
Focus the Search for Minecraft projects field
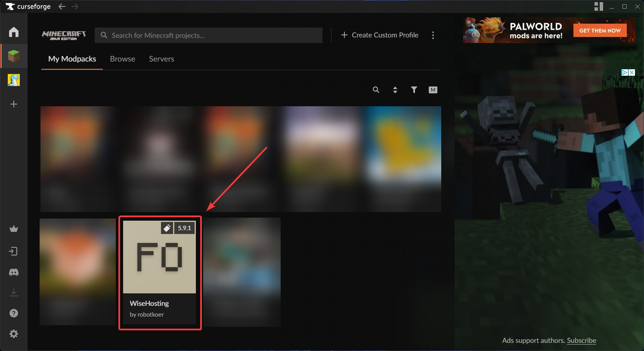208,35
